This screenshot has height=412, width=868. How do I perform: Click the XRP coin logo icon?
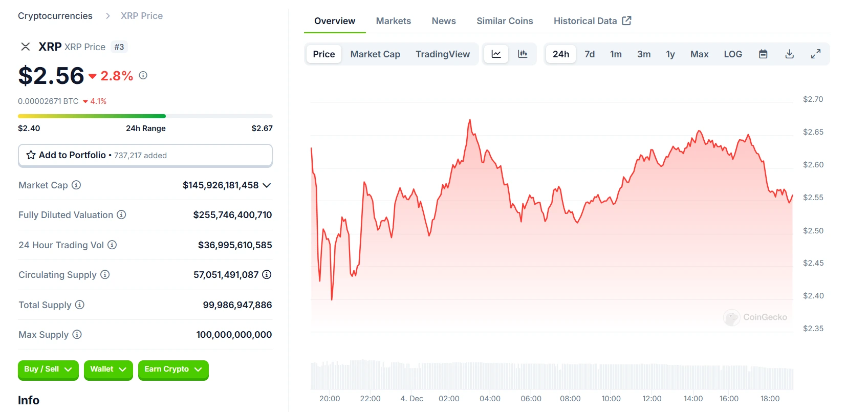25,47
